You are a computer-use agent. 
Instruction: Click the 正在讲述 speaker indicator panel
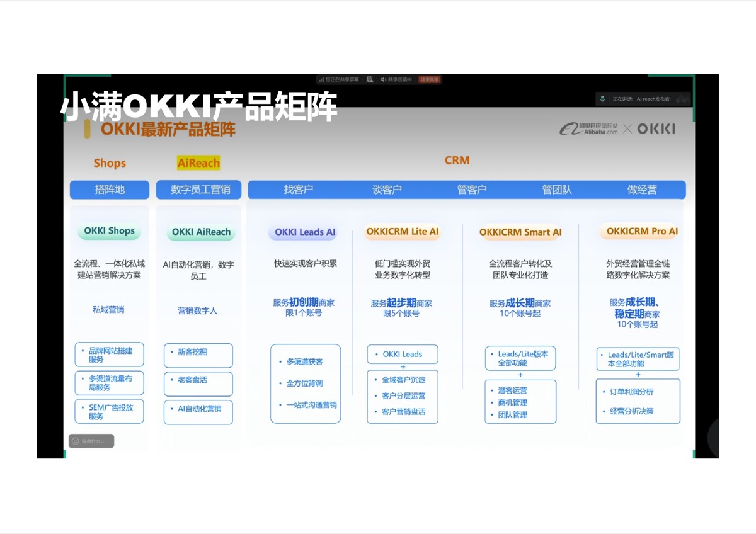(644, 99)
